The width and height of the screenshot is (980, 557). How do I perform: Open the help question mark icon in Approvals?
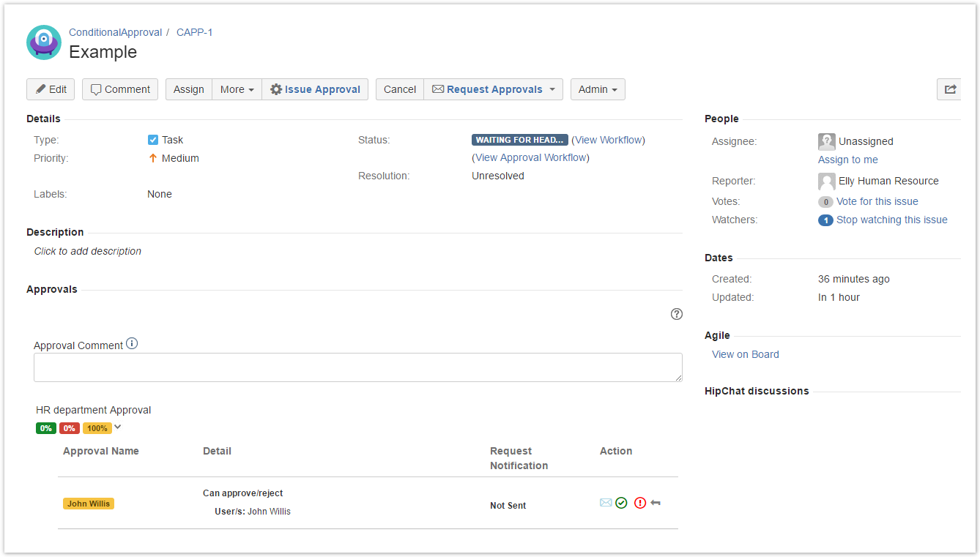point(677,314)
